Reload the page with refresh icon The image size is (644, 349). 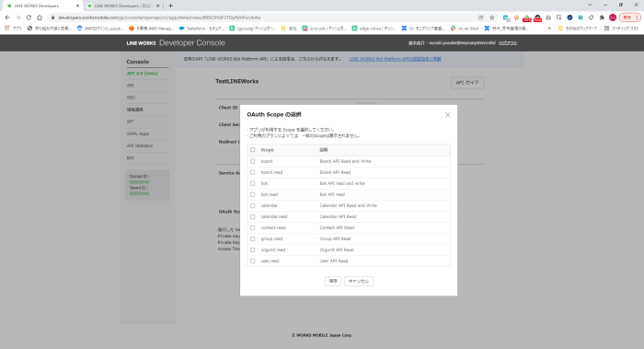[x=29, y=17]
